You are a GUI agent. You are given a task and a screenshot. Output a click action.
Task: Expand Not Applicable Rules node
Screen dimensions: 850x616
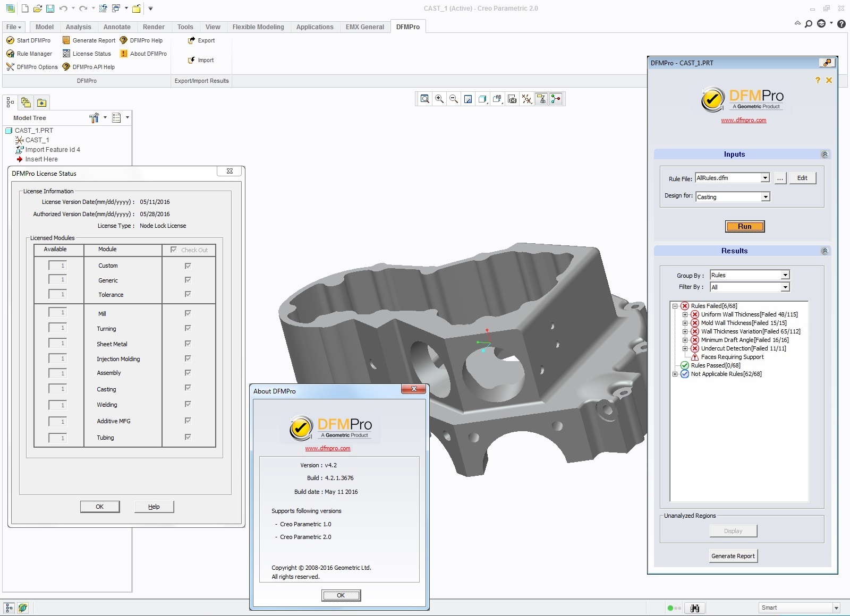[675, 374]
